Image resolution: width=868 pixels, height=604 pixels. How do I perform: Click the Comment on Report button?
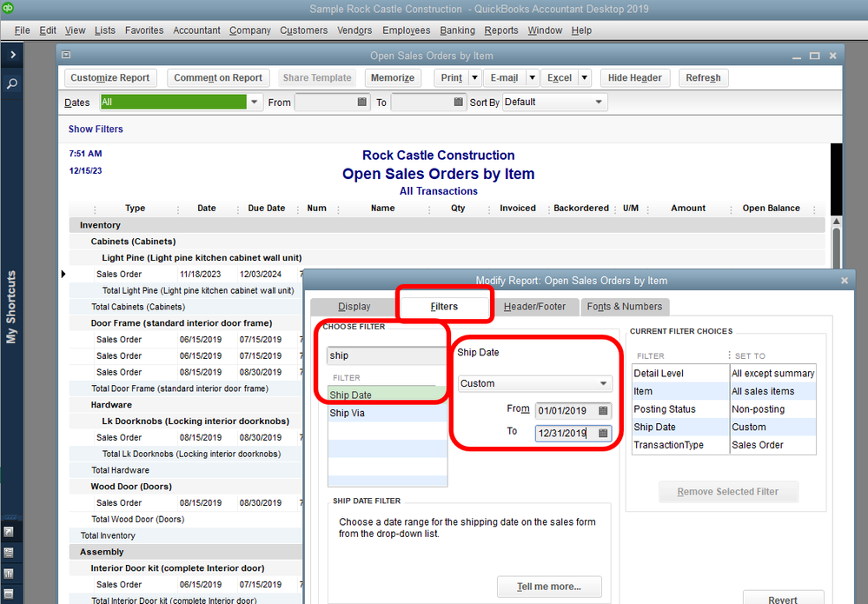pyautogui.click(x=218, y=78)
